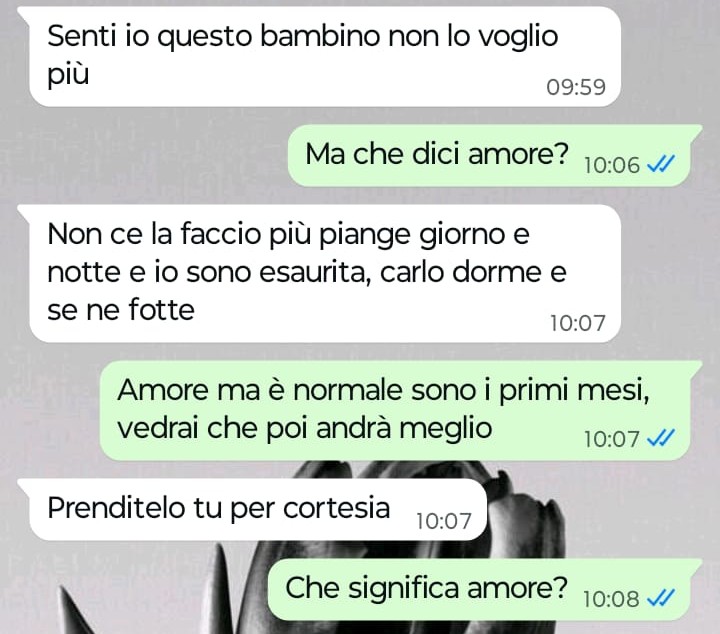Tap the word 'cortesia' in the received bubble
This screenshot has width=720, height=634.
pyautogui.click(x=337, y=508)
